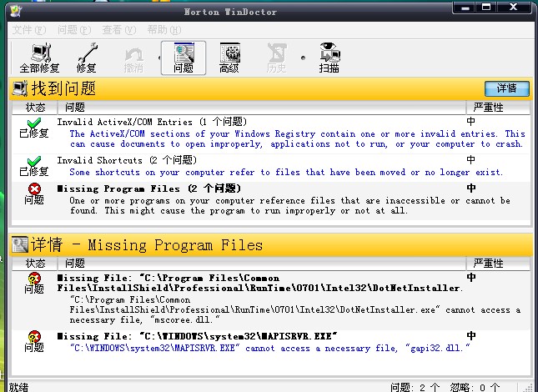Click 严重性 header in details list
The width and height of the screenshot is (538, 392).
click(498, 264)
